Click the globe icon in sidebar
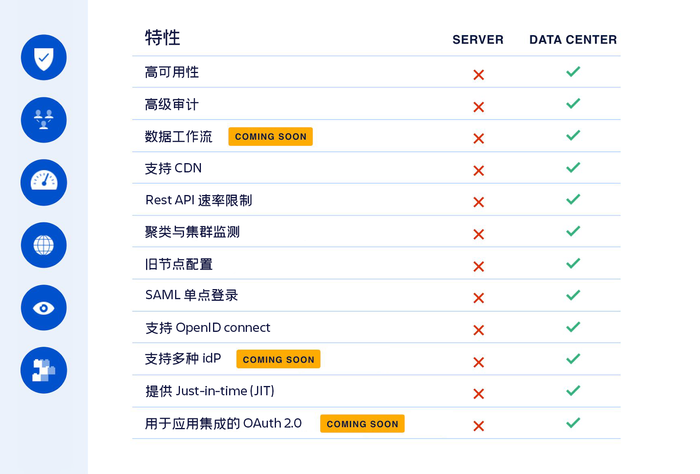700x474 pixels. point(44,245)
